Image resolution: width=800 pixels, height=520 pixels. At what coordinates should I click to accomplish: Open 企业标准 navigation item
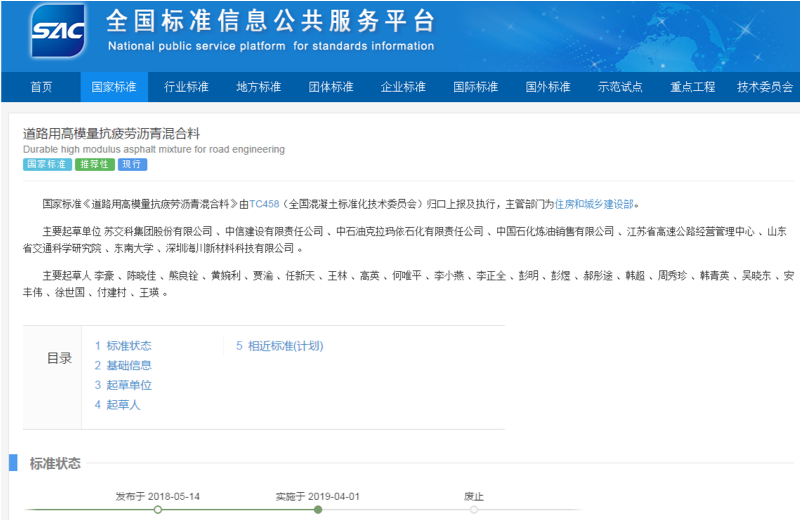(x=404, y=87)
